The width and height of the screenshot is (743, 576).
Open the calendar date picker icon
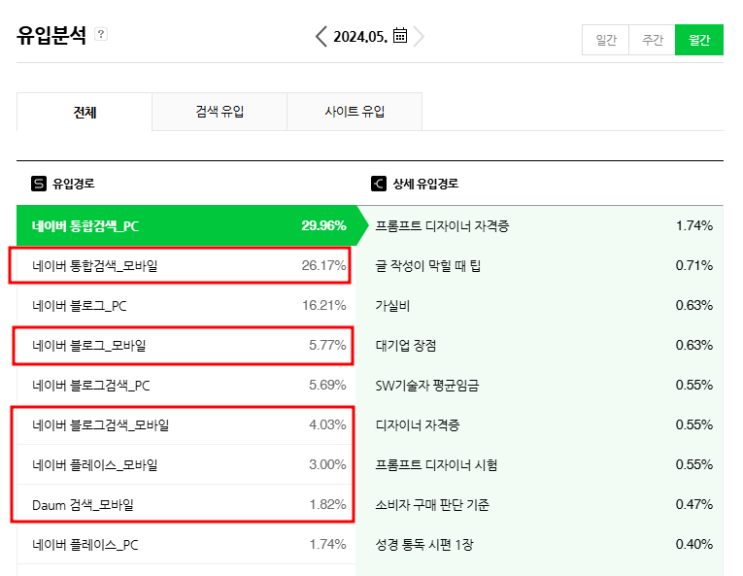[400, 36]
